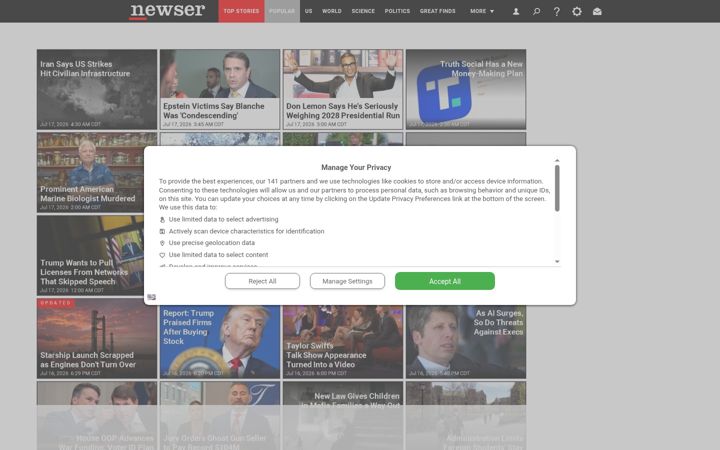
Task: Click the 'Use limited data to select content' text
Action: click(219, 255)
